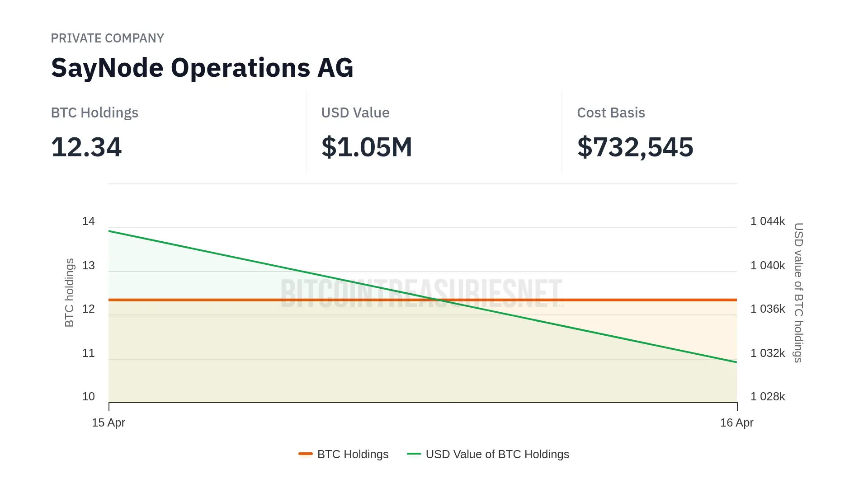868x488 pixels.
Task: Click the USD value of BTC holdings axis title
Action: click(x=799, y=292)
